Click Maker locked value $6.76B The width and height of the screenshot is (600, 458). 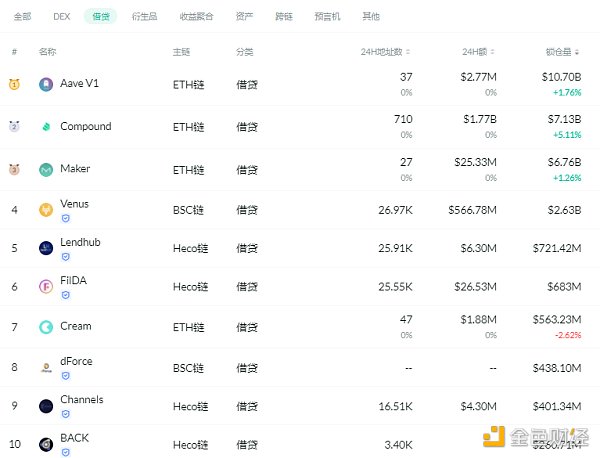point(564,162)
